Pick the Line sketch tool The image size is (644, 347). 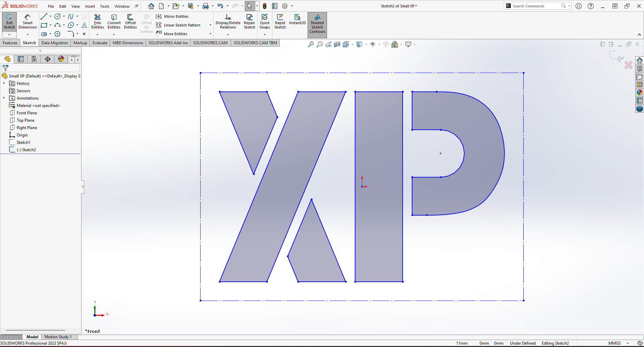click(44, 16)
